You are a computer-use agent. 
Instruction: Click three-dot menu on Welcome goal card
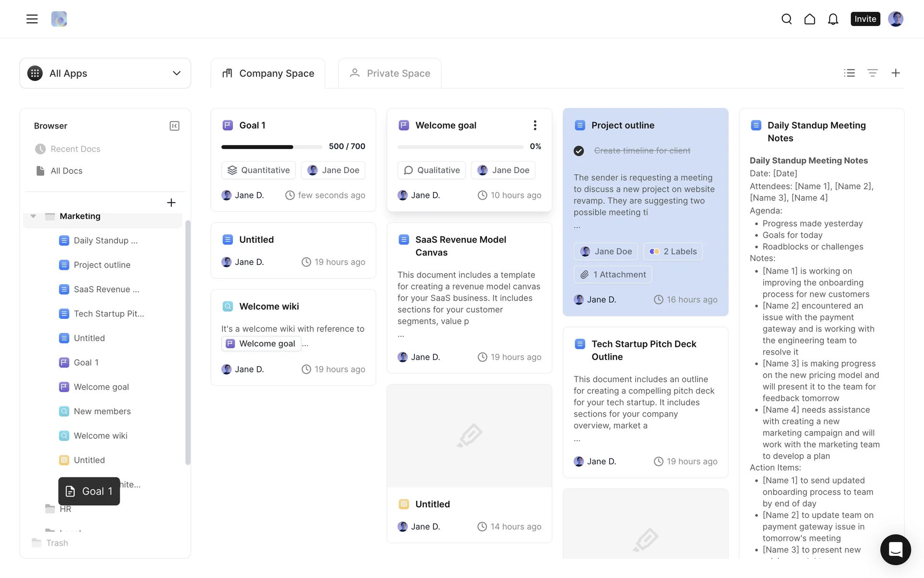(535, 125)
